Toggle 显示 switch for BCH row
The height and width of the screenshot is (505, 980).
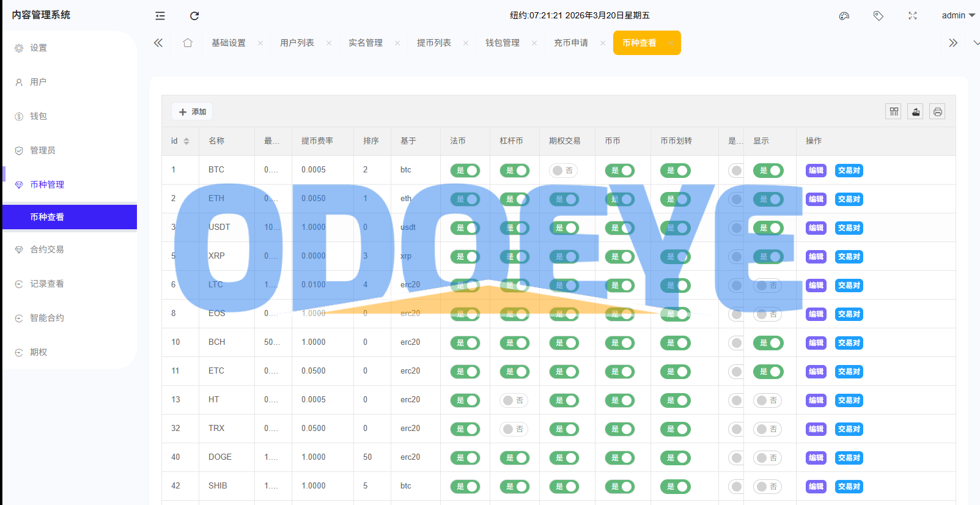[768, 343]
